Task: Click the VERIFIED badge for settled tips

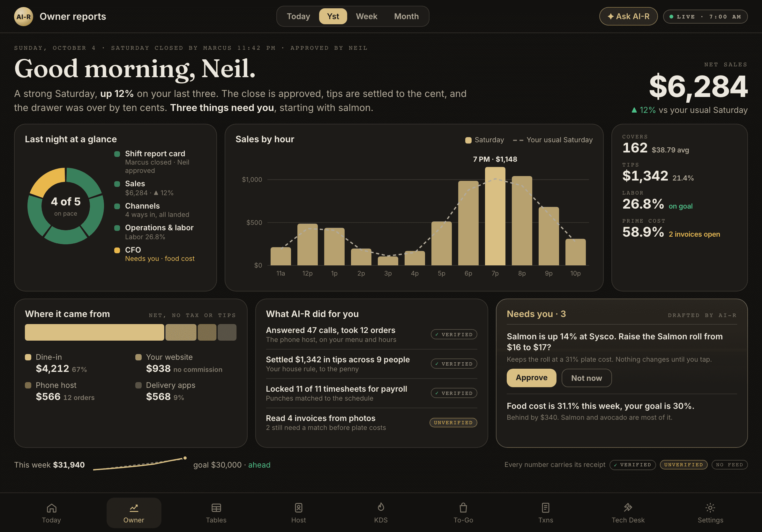Action: [454, 364]
